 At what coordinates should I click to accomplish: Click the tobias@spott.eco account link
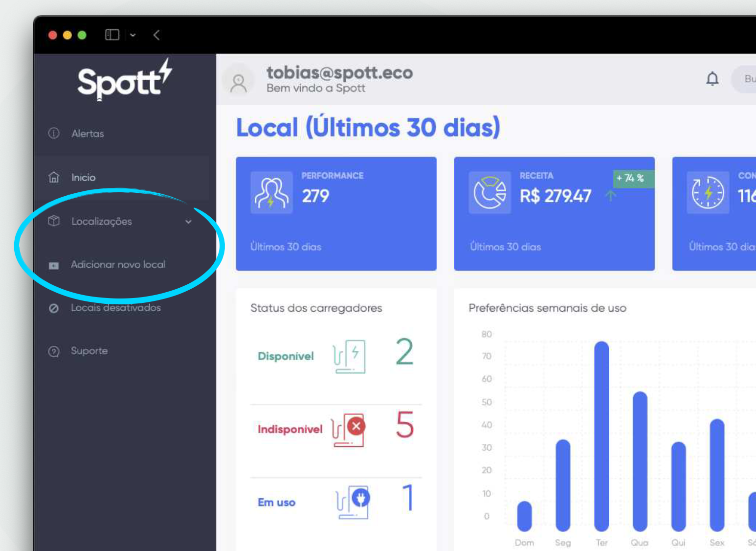click(340, 72)
